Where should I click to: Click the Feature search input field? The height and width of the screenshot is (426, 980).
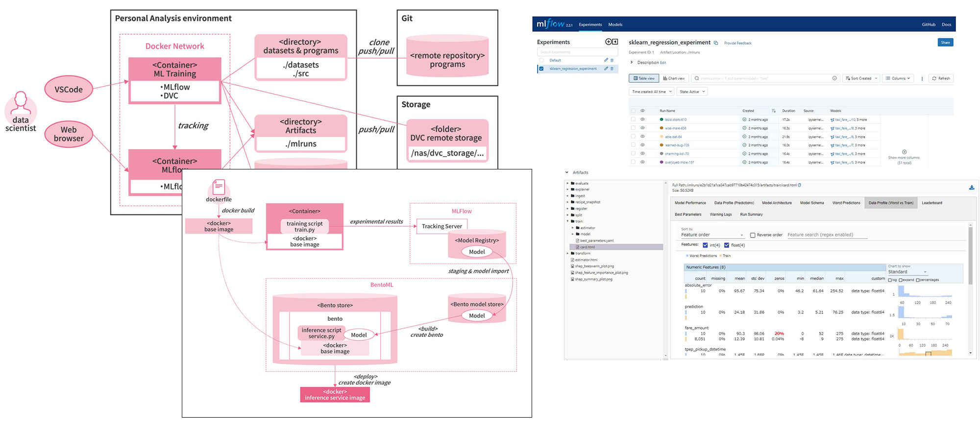827,235
